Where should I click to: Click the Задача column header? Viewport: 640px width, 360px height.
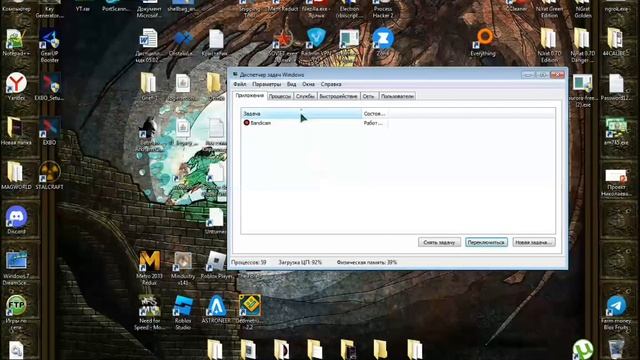301,113
